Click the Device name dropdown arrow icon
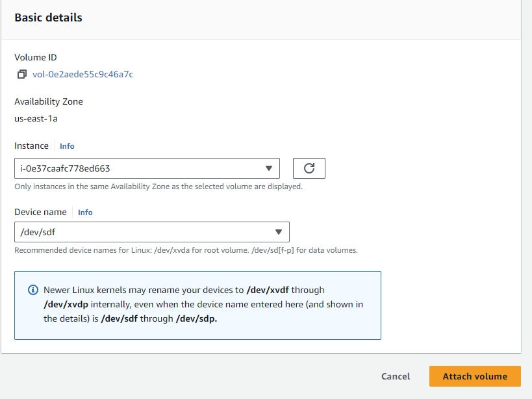This screenshot has height=399, width=532. [x=280, y=231]
